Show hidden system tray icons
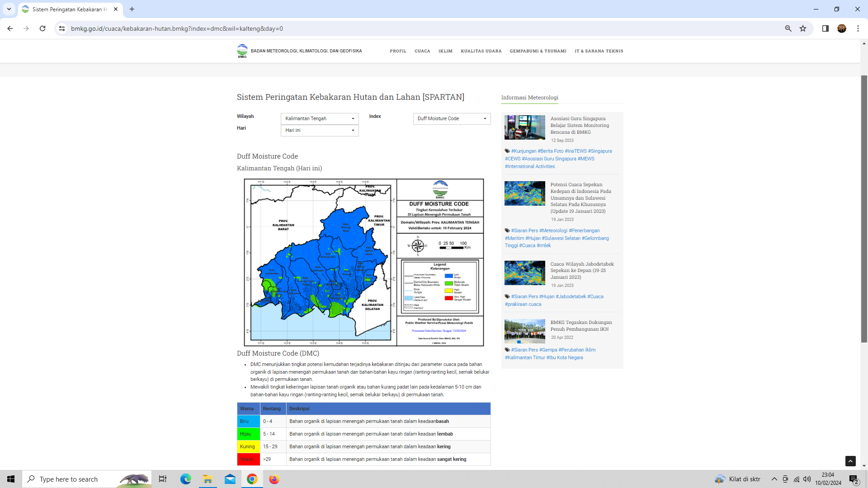The image size is (868, 488). point(774,479)
